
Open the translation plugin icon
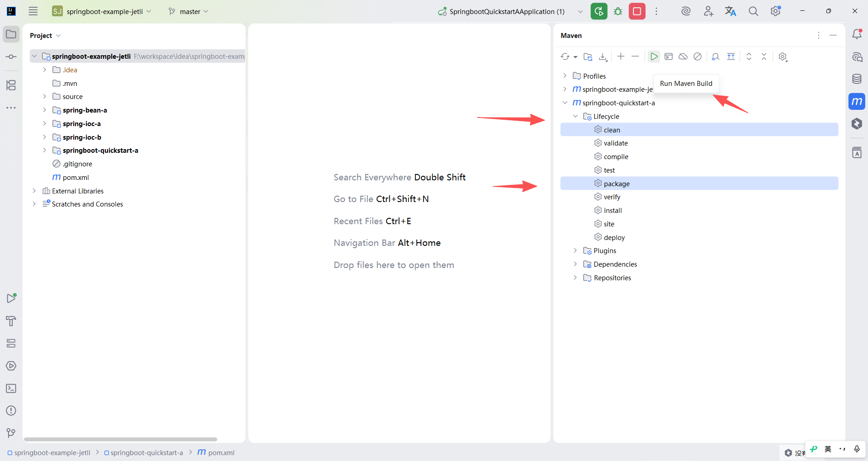[731, 11]
